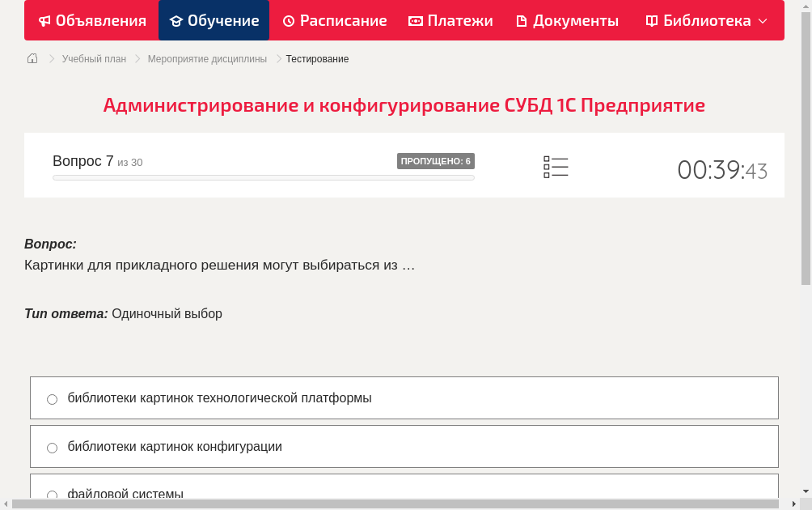Click the home icon in the breadcrumbs
The width and height of the screenshot is (812, 510).
(x=32, y=58)
